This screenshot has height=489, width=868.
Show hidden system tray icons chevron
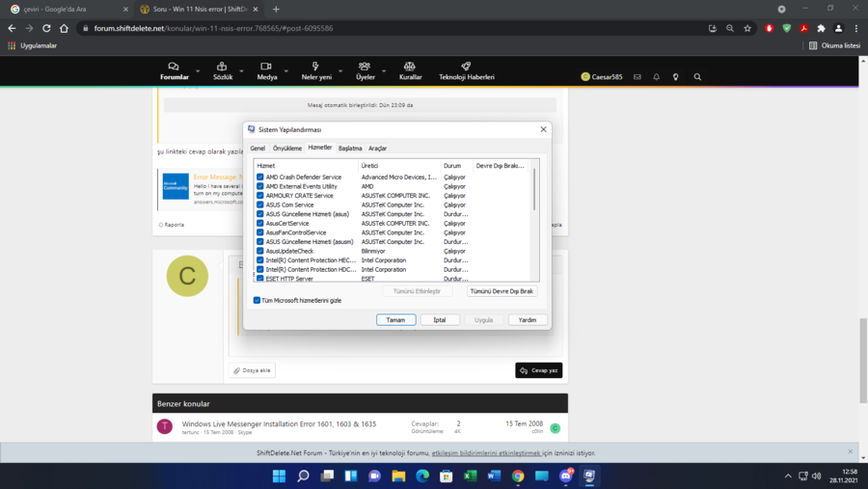(x=788, y=476)
